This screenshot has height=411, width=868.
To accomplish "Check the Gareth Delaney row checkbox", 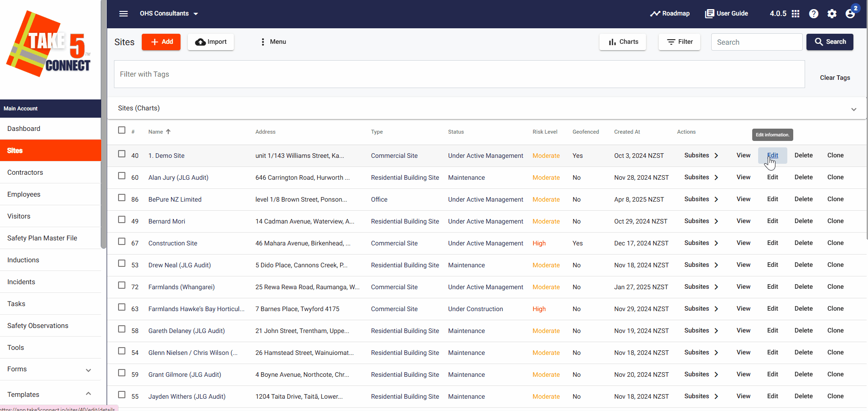I will pos(122,329).
